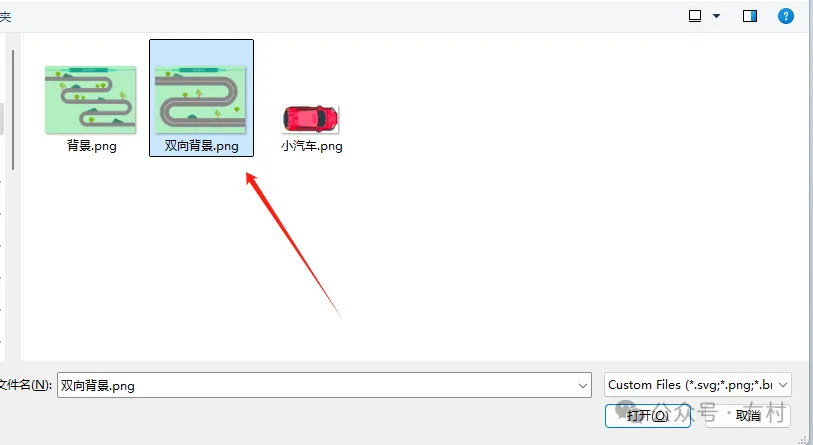
Task: Click the view layout icon
Action: (695, 16)
